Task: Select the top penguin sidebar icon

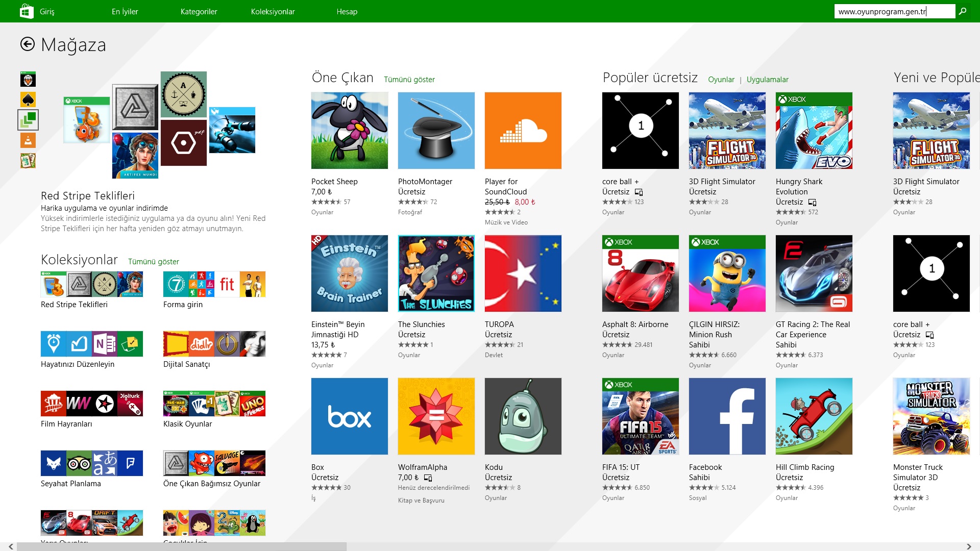Action: (x=28, y=79)
